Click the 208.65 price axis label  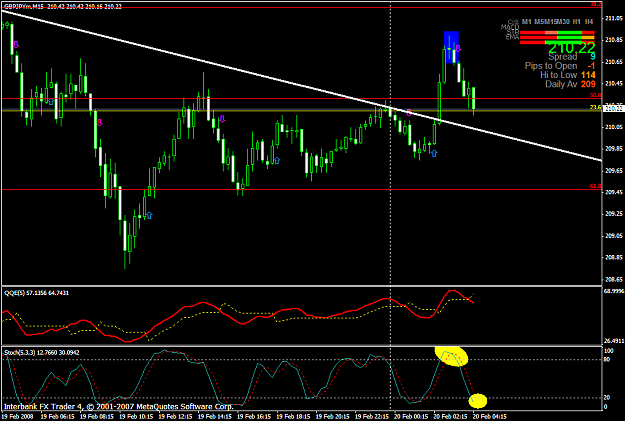coord(614,279)
